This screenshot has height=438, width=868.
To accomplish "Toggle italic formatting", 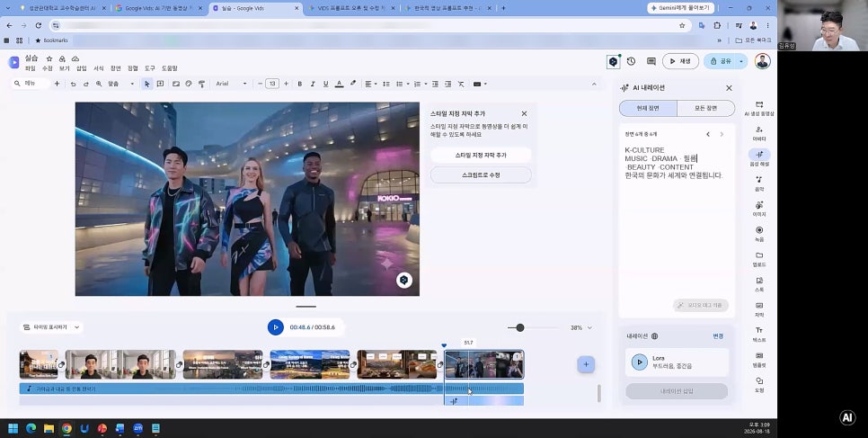I will [x=312, y=84].
